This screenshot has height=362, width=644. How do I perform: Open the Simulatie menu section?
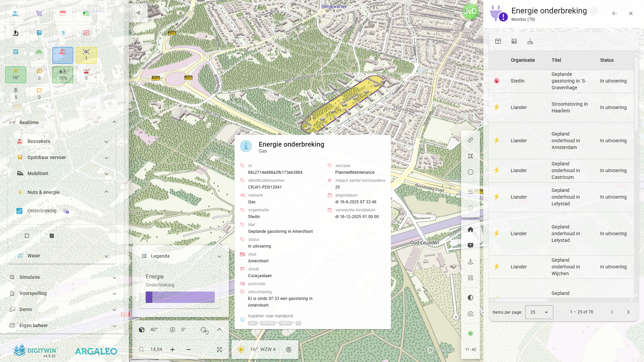tap(63, 277)
